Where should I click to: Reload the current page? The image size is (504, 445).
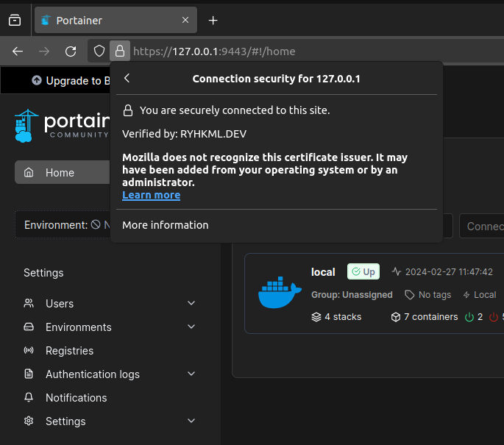tap(71, 51)
